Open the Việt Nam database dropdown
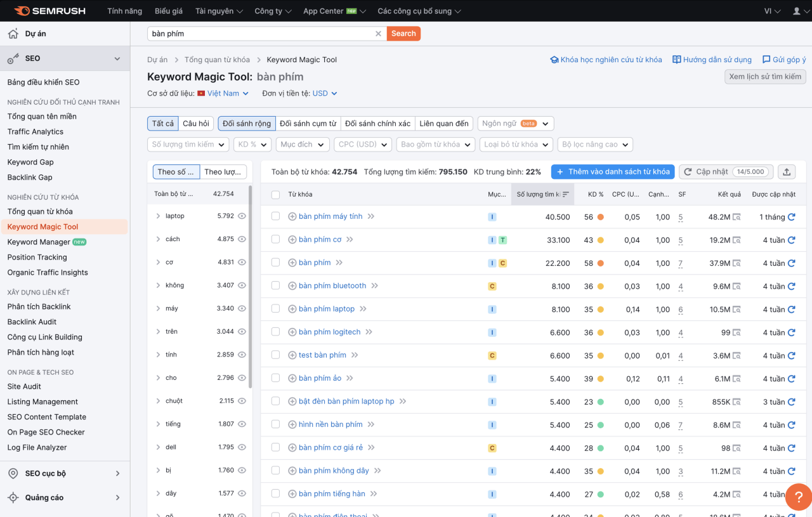The image size is (812, 517). (x=223, y=93)
